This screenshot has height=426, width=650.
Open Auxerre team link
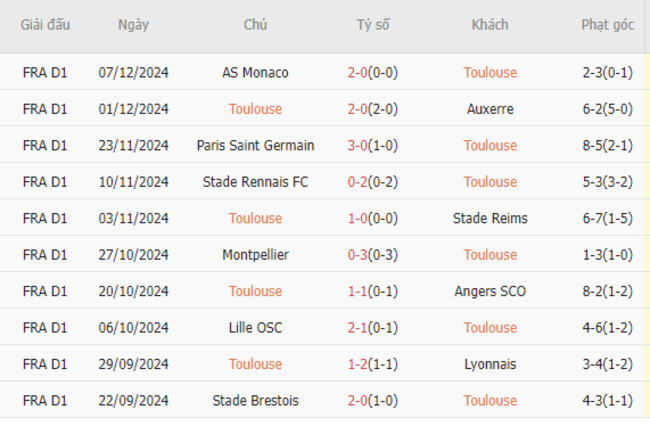[x=490, y=109]
